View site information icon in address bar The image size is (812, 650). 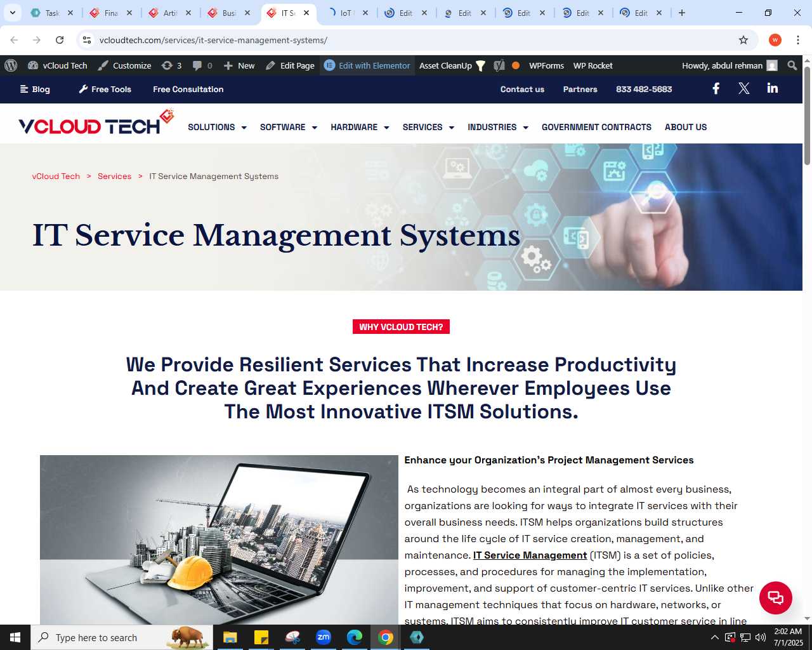(87, 40)
